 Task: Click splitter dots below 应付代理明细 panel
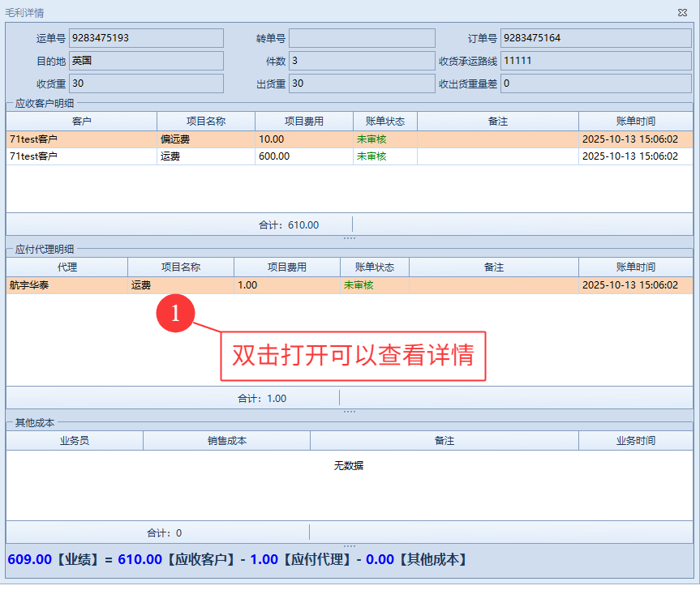click(x=350, y=412)
